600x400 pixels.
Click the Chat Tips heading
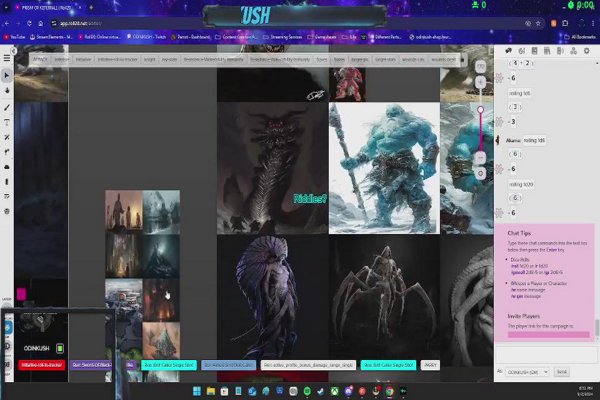pyautogui.click(x=519, y=233)
